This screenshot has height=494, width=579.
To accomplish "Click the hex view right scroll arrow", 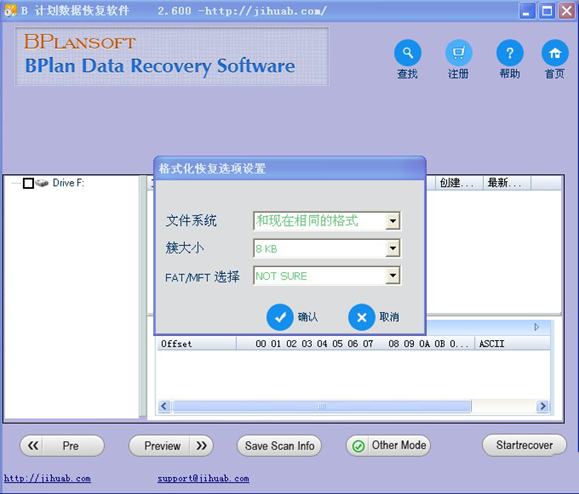I will [543, 406].
